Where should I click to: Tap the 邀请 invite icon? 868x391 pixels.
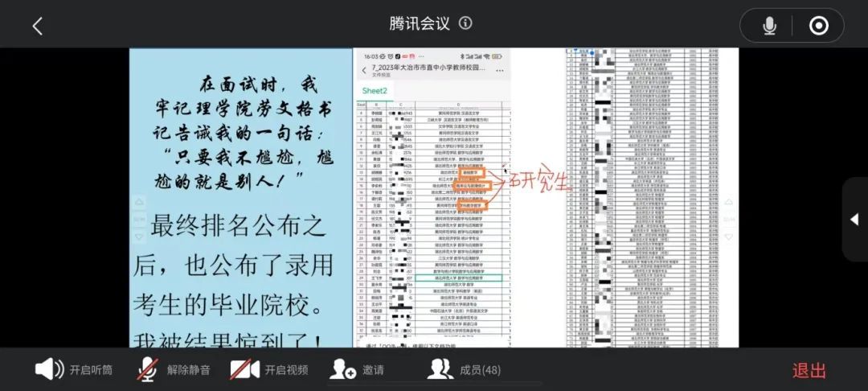[356, 370]
